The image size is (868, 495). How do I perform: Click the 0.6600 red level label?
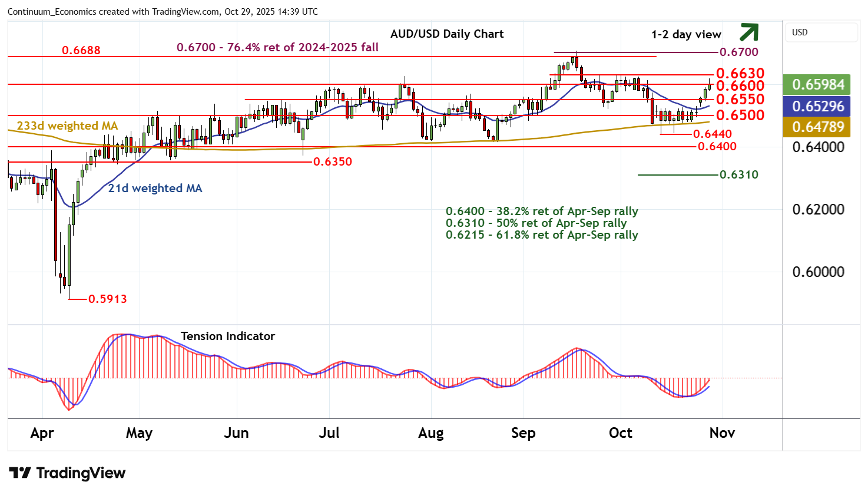coord(740,86)
